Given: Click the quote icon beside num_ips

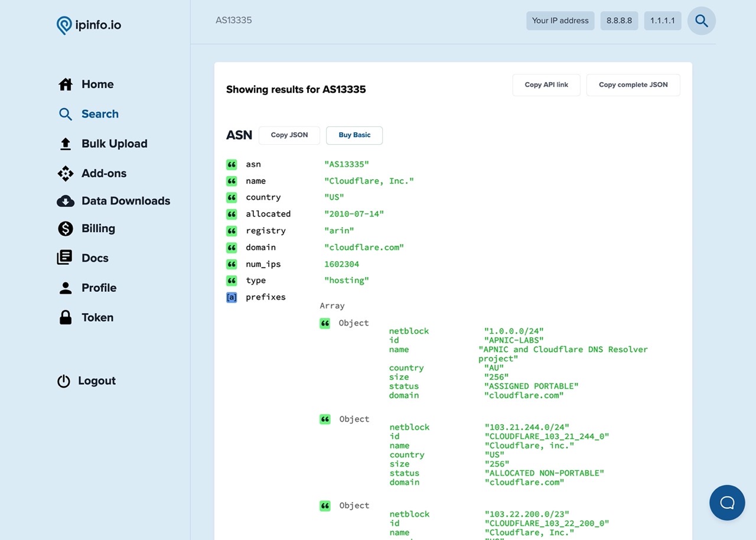Looking at the screenshot, I should click(x=232, y=264).
